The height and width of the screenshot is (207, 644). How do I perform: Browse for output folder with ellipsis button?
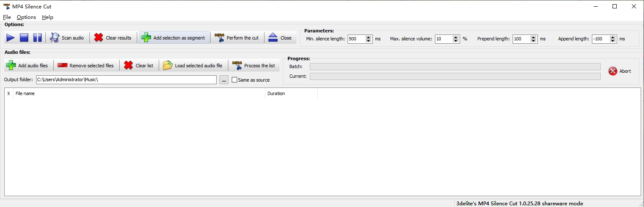pos(224,80)
